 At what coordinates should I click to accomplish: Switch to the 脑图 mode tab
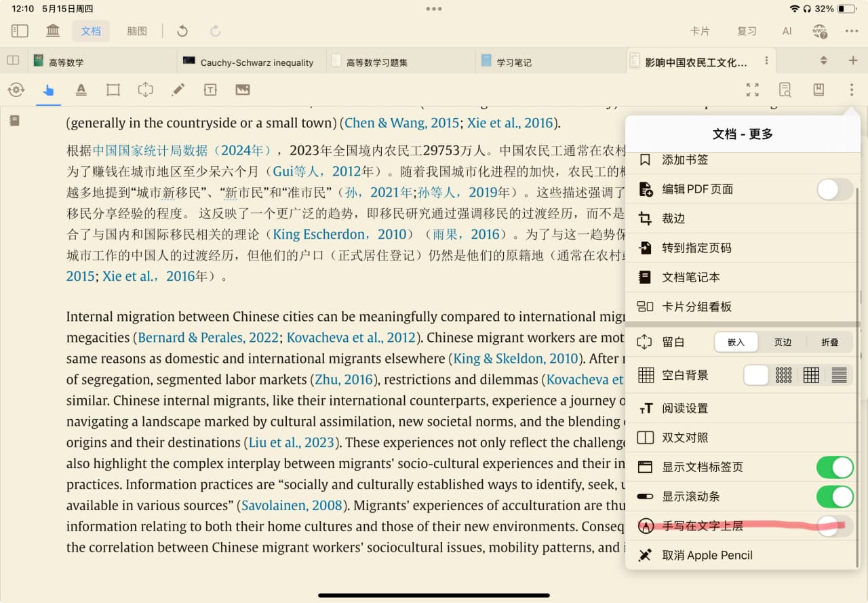click(137, 31)
